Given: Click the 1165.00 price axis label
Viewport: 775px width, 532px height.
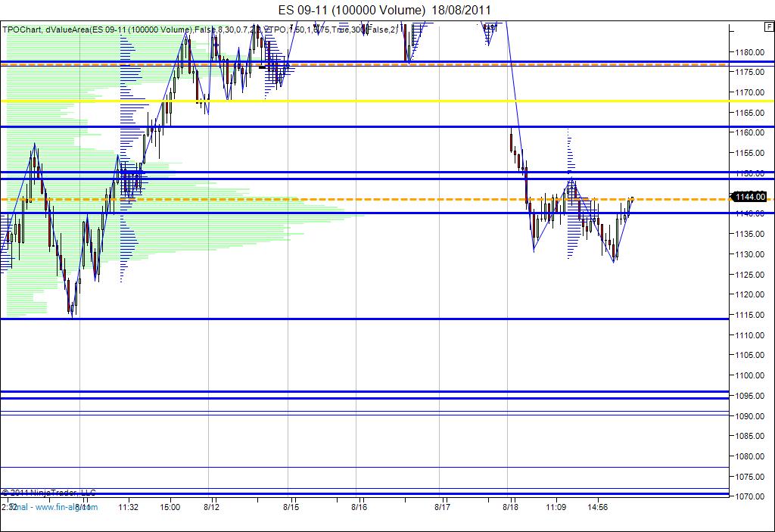Looking at the screenshot, I should coord(750,113).
